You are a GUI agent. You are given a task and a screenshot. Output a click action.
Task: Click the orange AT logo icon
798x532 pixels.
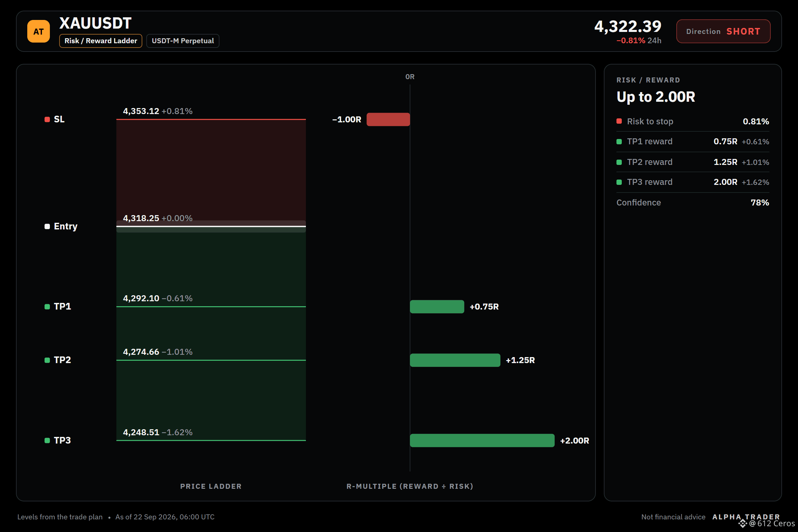(38, 31)
